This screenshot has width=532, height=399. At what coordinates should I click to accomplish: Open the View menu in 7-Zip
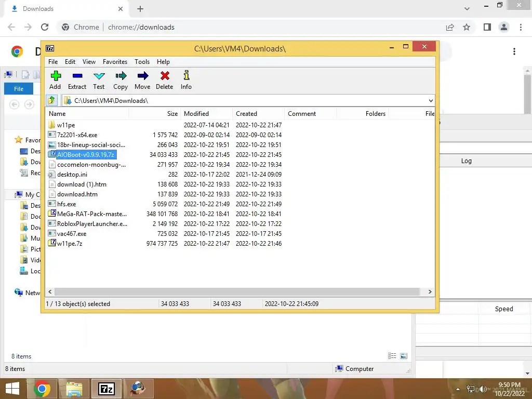coord(89,62)
